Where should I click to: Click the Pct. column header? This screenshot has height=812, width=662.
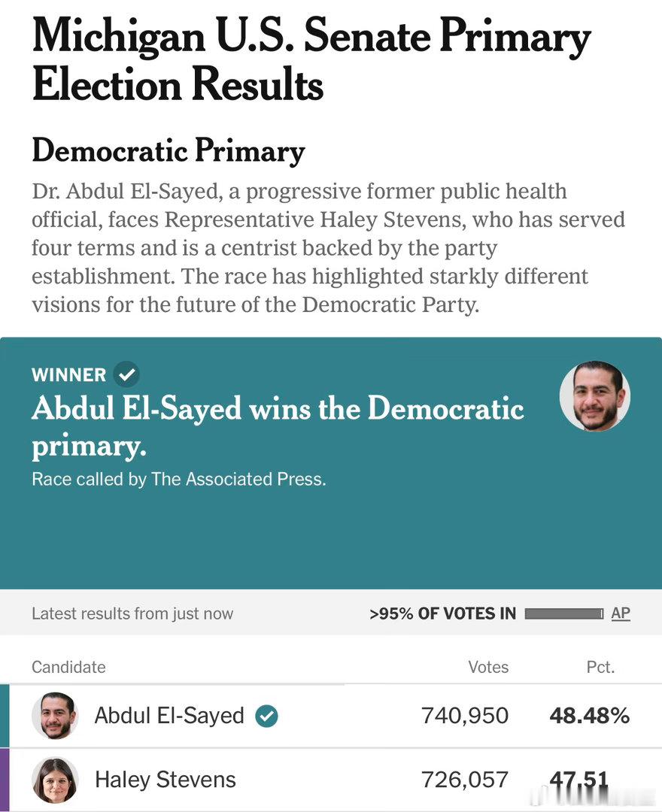600,667
